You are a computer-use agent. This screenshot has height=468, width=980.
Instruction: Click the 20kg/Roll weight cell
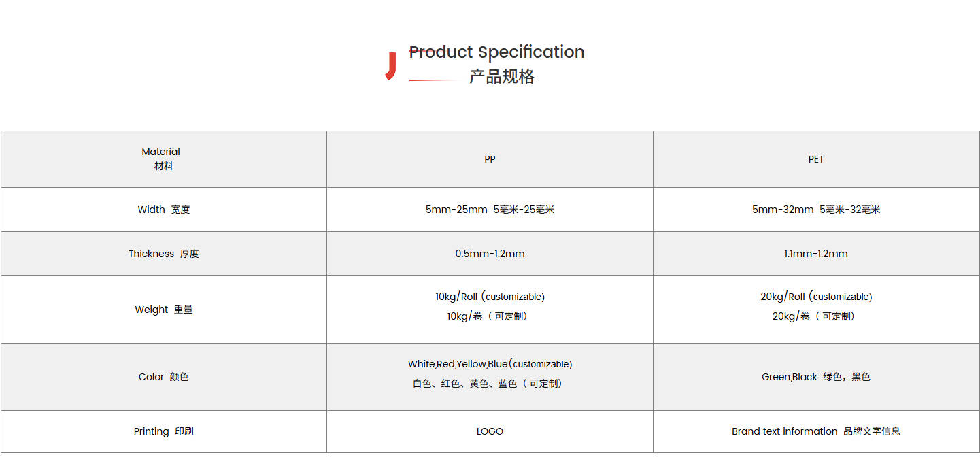[816, 306]
